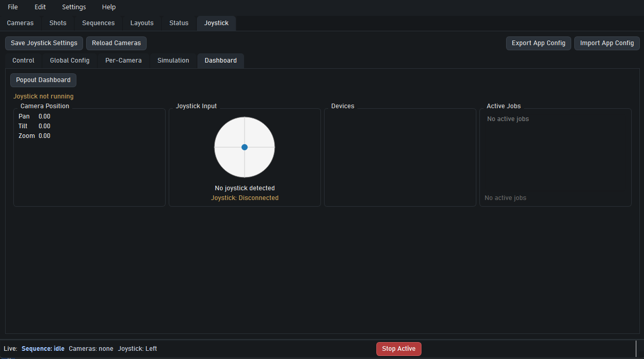
Task: Open the Settings menu
Action: [73, 7]
